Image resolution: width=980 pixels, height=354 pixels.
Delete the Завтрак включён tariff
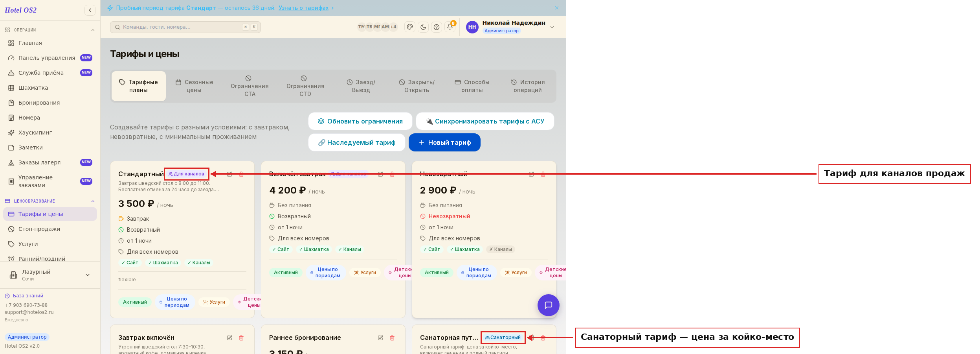(241, 337)
